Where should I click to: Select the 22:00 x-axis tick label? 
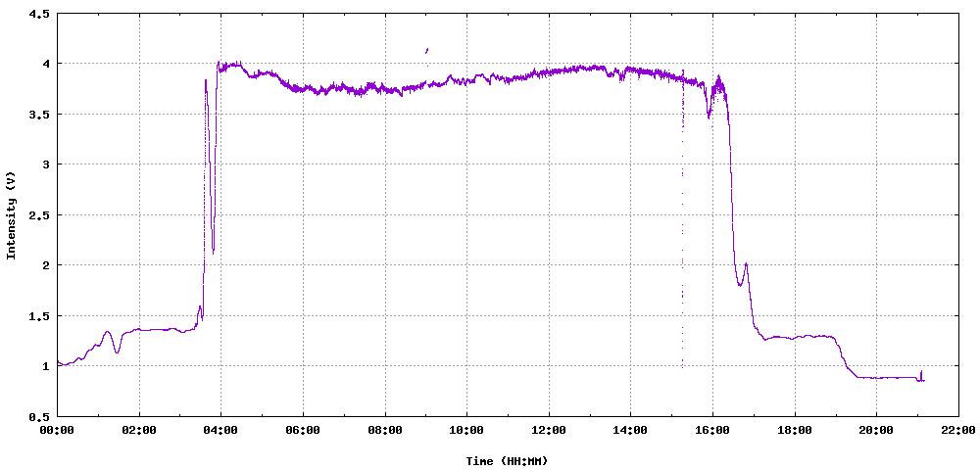click(958, 430)
